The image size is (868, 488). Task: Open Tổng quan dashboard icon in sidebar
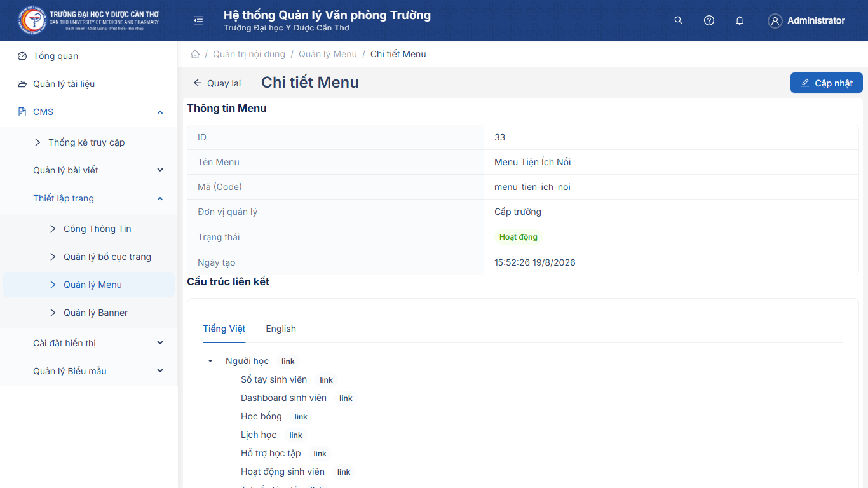coord(22,56)
